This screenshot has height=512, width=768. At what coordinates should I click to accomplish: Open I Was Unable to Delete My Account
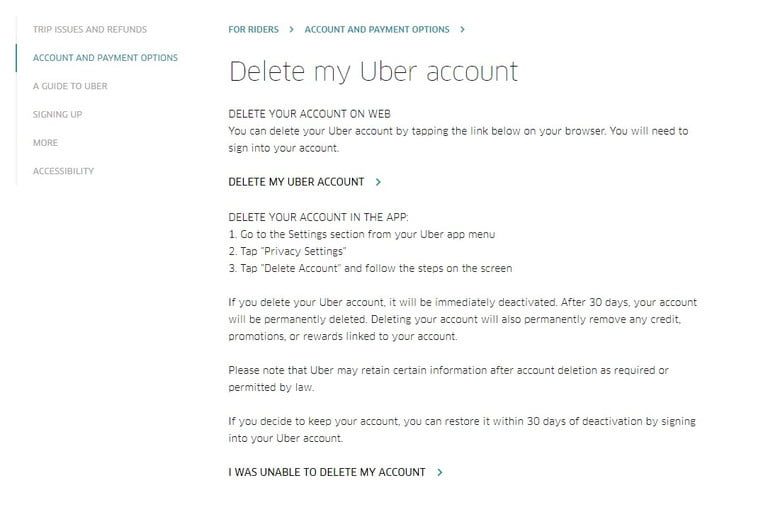coord(326,472)
